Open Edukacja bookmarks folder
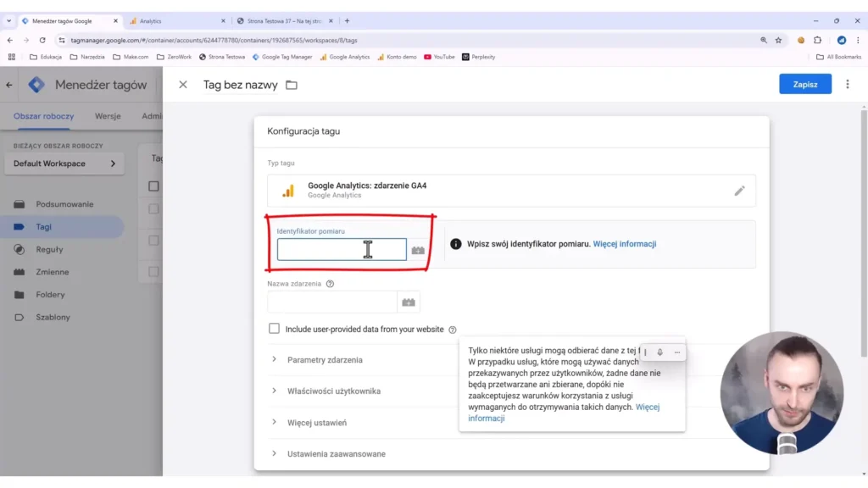Screen dimensions: 868x488 [x=46, y=57]
